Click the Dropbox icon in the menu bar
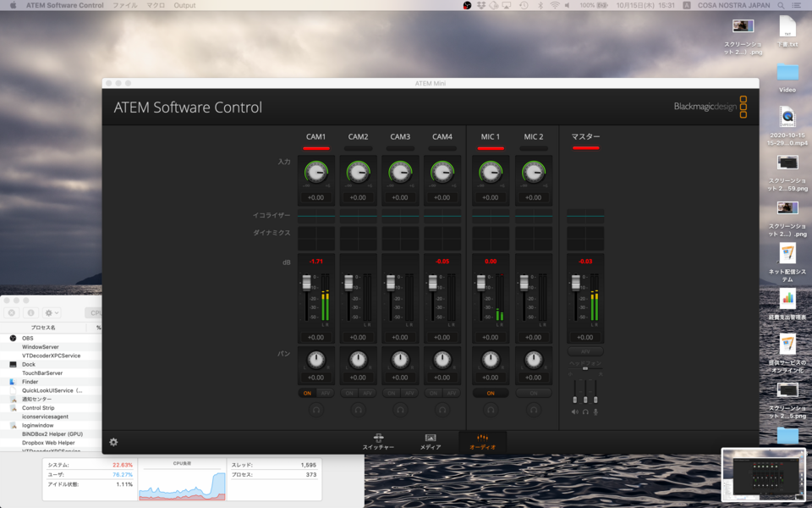The height and width of the screenshot is (508, 812). [x=480, y=5]
